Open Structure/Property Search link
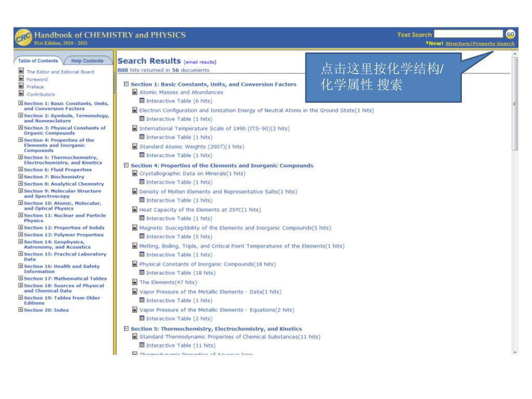The image size is (532, 399). (x=480, y=44)
